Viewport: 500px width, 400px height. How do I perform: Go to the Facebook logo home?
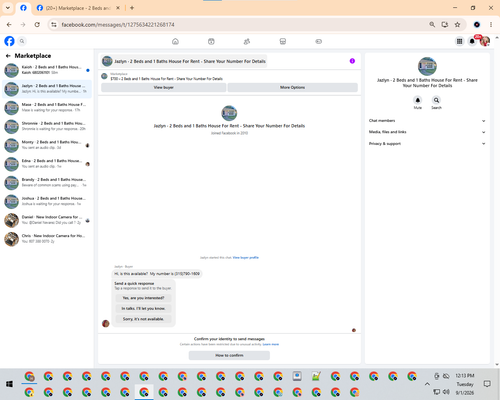[x=9, y=41]
